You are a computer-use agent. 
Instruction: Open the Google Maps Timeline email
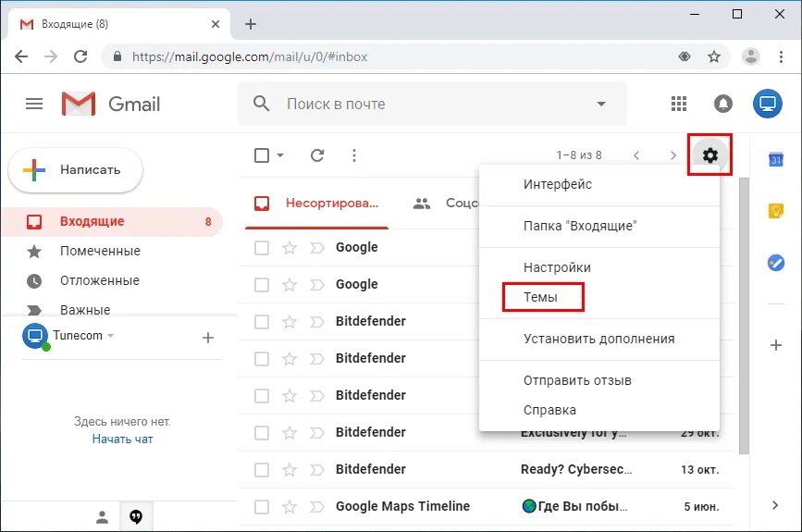(x=486, y=507)
